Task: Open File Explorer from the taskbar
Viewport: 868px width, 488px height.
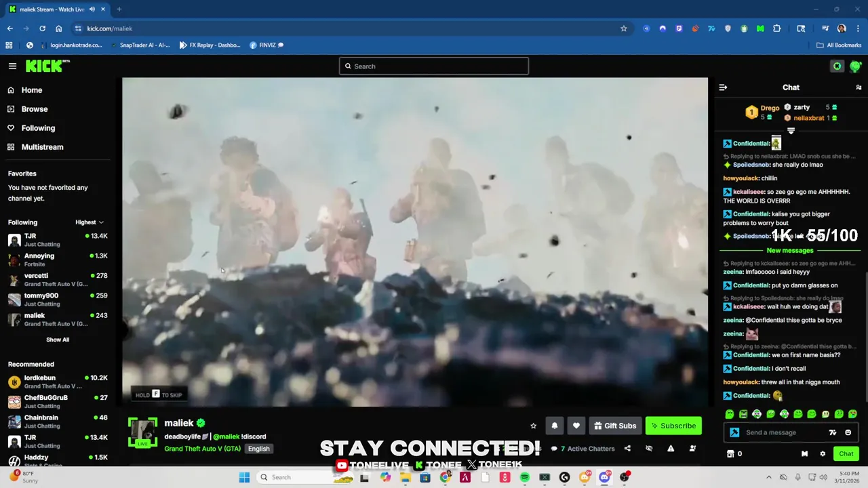Action: tap(405, 477)
